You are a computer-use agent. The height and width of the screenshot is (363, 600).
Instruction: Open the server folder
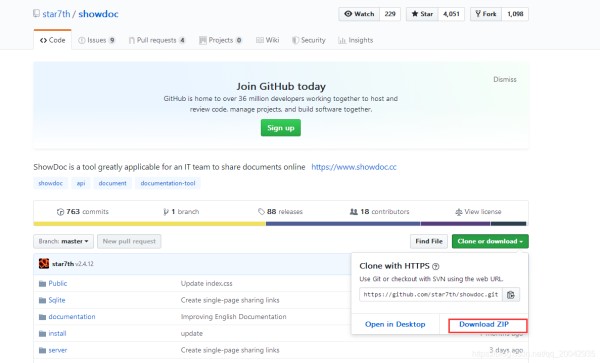click(58, 350)
